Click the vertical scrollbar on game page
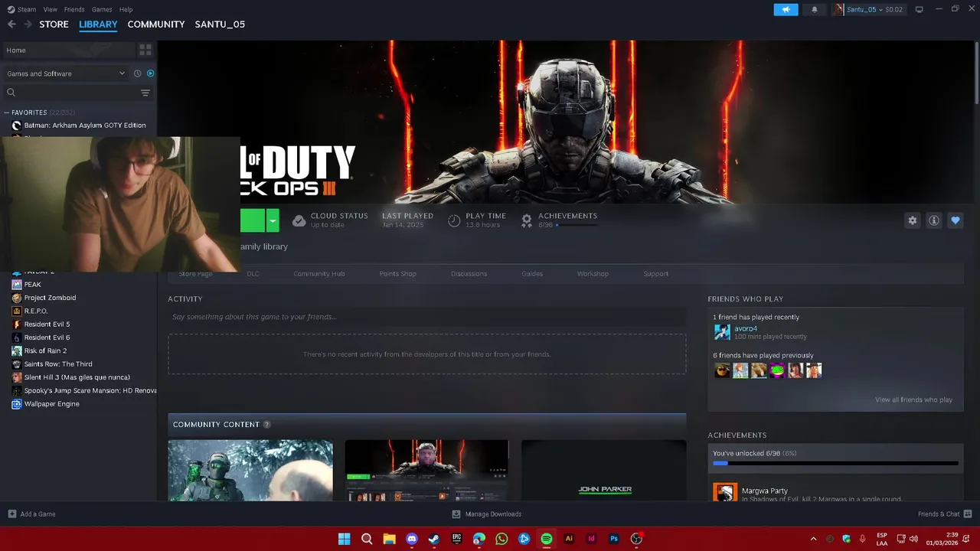This screenshot has height=551, width=980. tap(976, 74)
